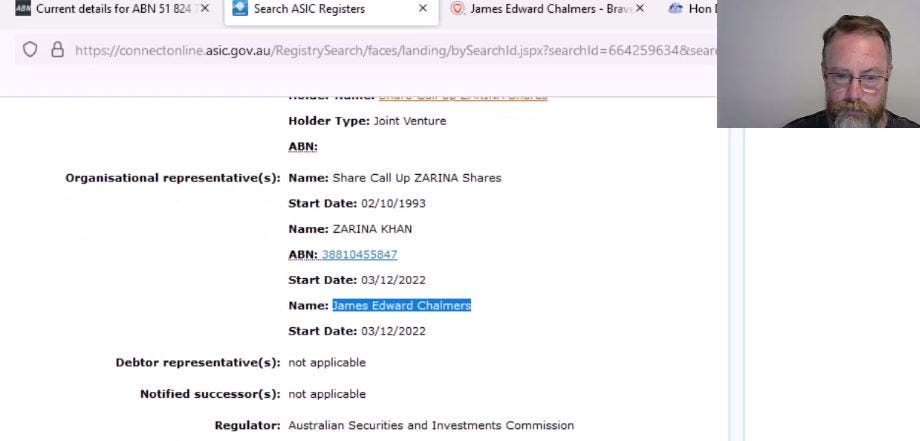Click the Brave lion favicon on third tab
The height and width of the screenshot is (441, 920).
pos(458,9)
